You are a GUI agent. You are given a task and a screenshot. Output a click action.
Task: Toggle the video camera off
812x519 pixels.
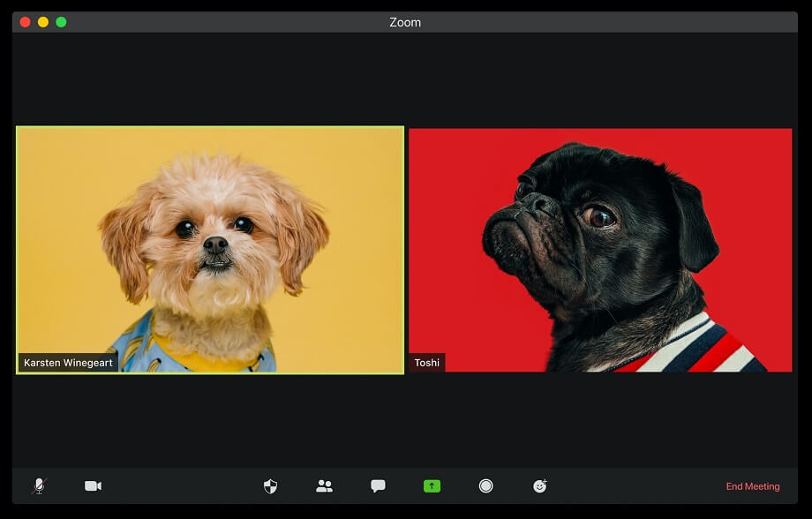click(93, 486)
